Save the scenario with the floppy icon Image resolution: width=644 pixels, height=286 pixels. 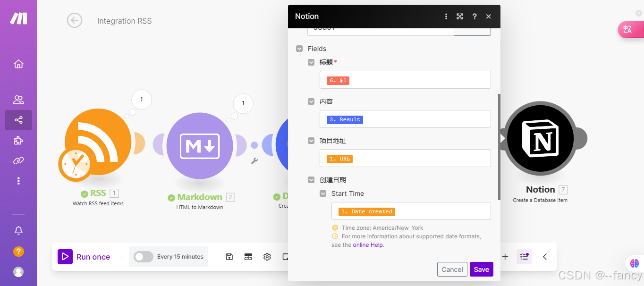pyautogui.click(x=229, y=257)
